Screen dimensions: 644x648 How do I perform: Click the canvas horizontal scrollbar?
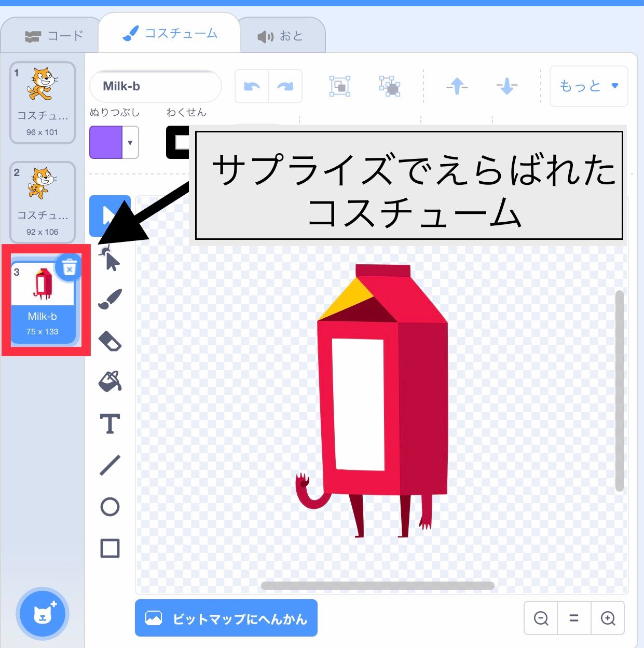coord(377,586)
